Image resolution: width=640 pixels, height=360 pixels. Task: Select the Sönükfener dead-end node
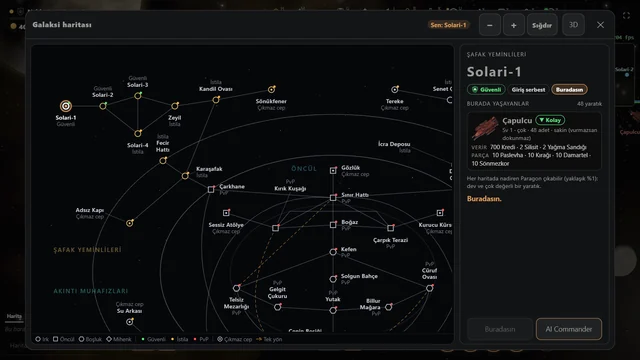(271, 89)
